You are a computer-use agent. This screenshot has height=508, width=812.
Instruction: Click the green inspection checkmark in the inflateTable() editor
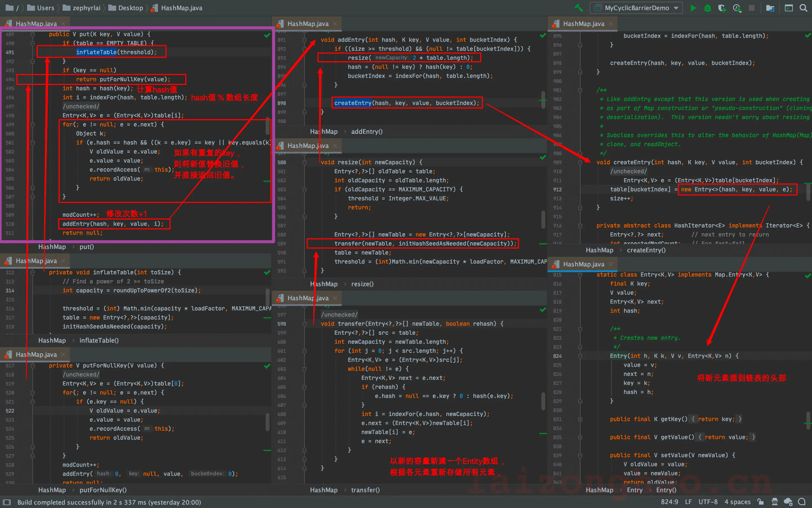267,272
